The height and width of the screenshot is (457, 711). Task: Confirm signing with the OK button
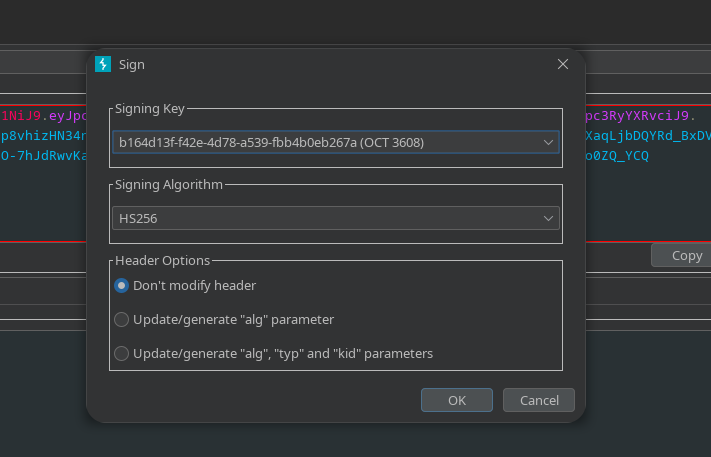[x=456, y=400]
